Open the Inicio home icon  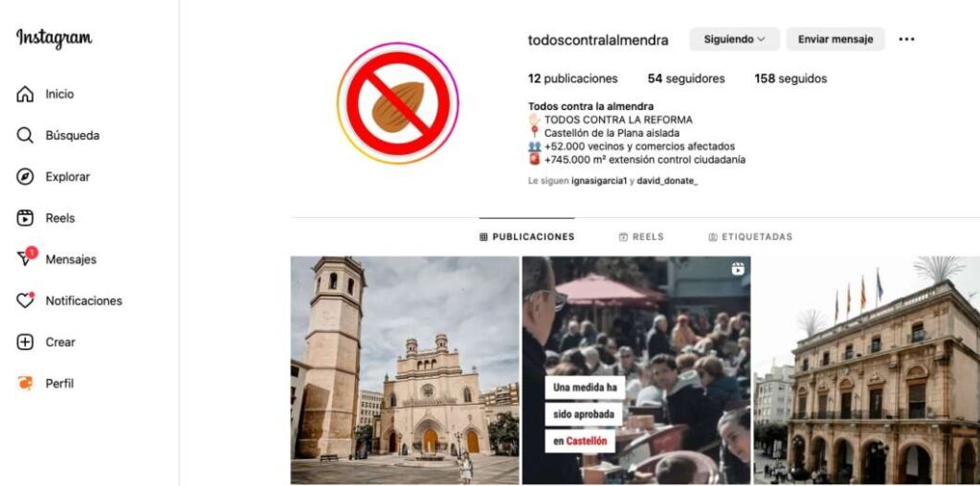pyautogui.click(x=25, y=95)
